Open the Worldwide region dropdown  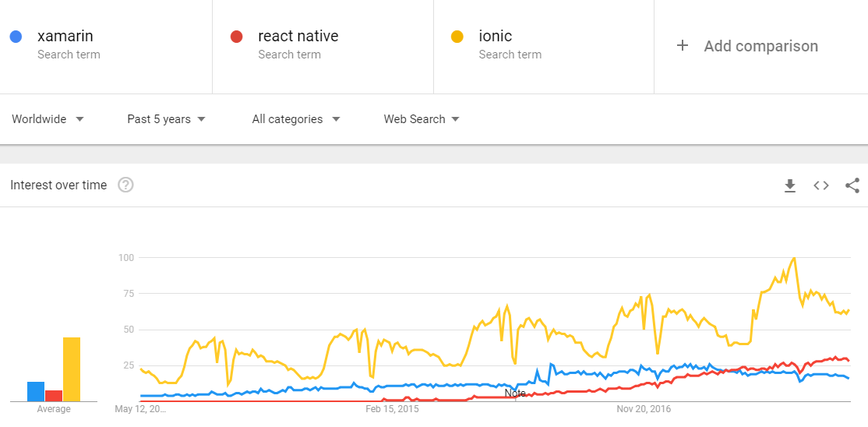coord(48,119)
